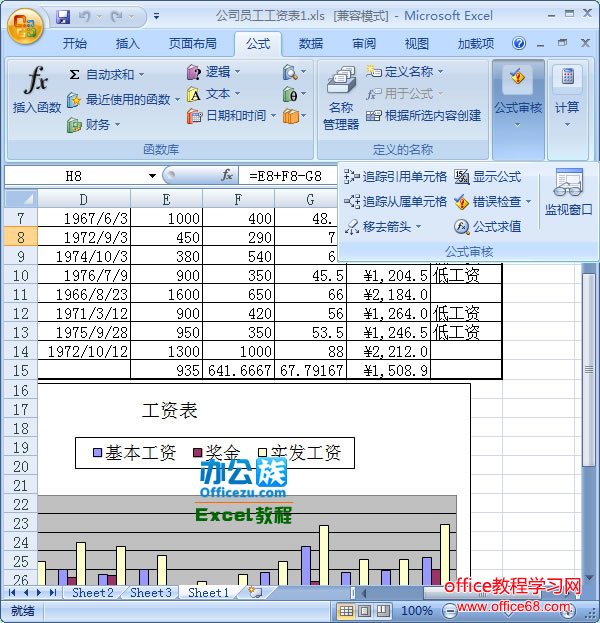Open the Home (开始) tab
Image resolution: width=600 pixels, height=623 pixels.
click(75, 43)
